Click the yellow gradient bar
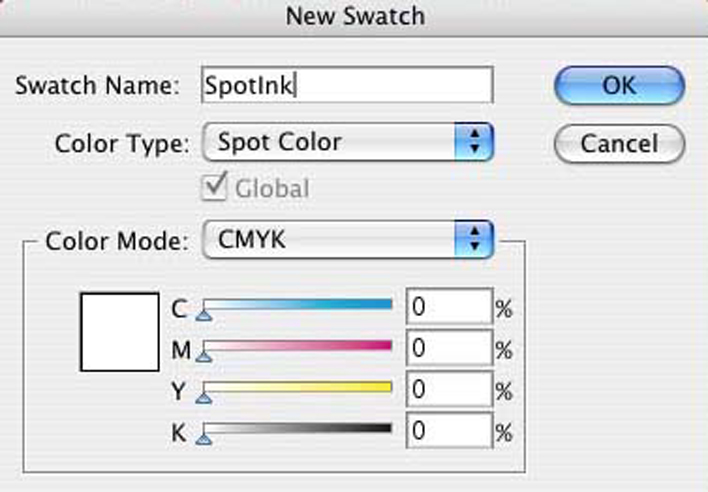The height and width of the screenshot is (492, 708). 298,387
